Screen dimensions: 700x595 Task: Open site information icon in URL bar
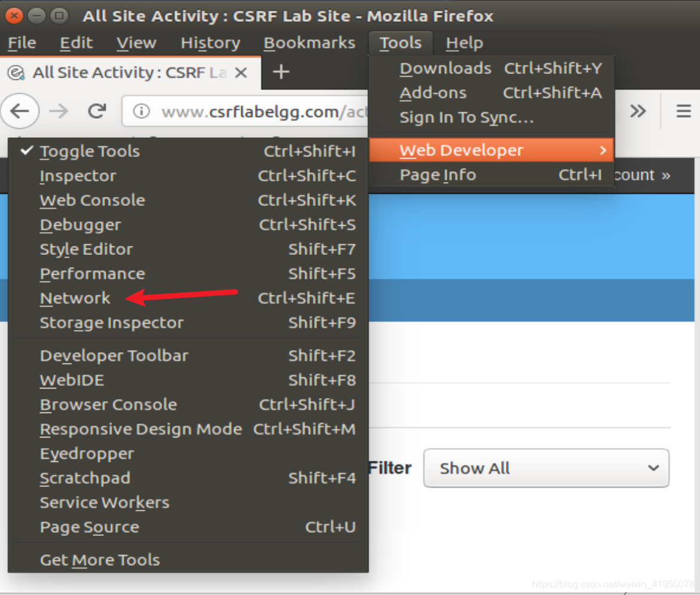coord(142,111)
